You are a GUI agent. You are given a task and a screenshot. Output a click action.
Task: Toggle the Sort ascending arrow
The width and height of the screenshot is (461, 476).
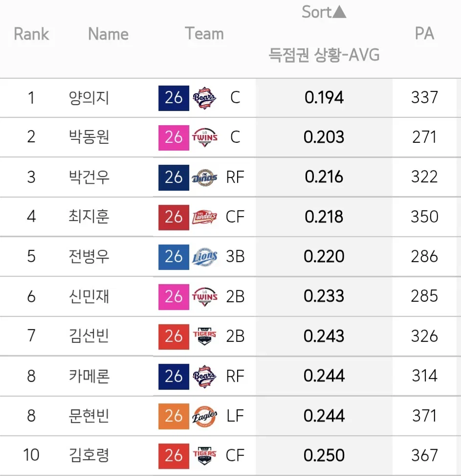(x=339, y=12)
